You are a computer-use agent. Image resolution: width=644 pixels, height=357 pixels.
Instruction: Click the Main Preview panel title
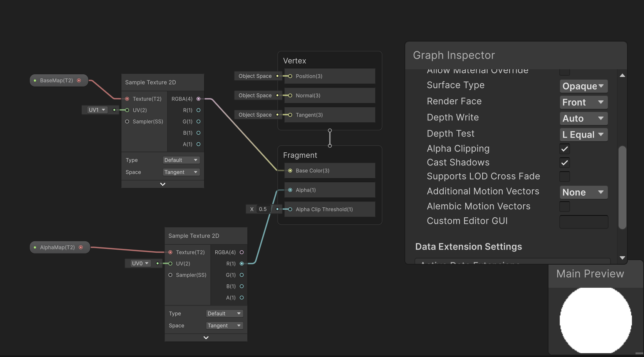point(590,274)
